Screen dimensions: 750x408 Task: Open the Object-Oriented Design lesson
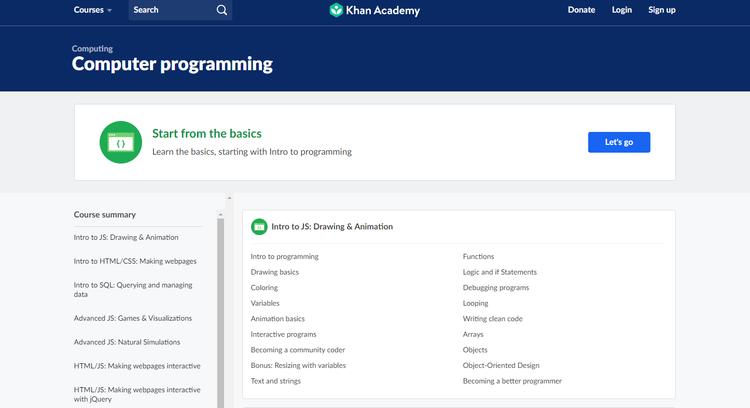(500, 365)
